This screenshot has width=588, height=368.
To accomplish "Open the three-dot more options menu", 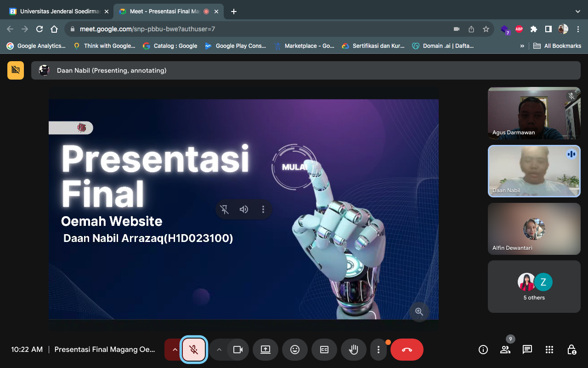I will click(x=378, y=350).
